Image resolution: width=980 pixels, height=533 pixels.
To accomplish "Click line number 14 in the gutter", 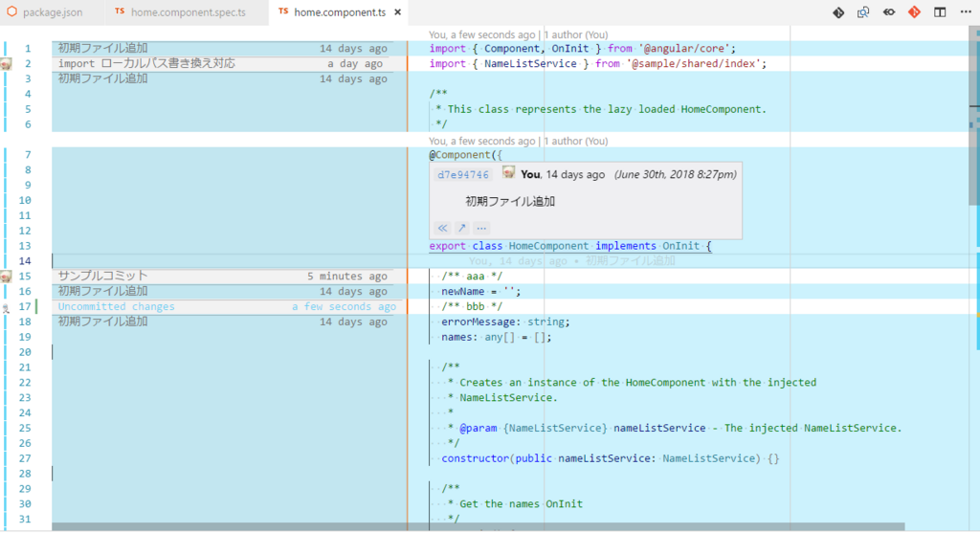I will tap(25, 261).
